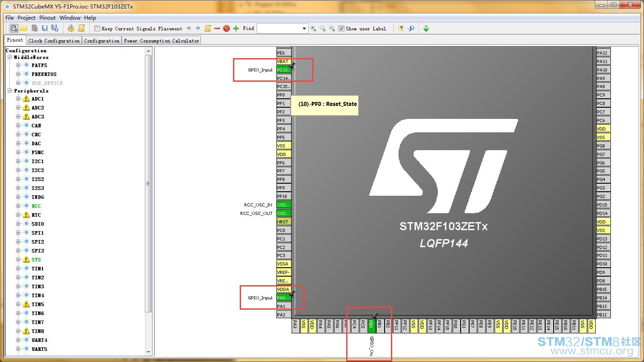Open Pins/Signals Options from the toolbar
The height and width of the screenshot is (362, 644).
click(x=208, y=28)
